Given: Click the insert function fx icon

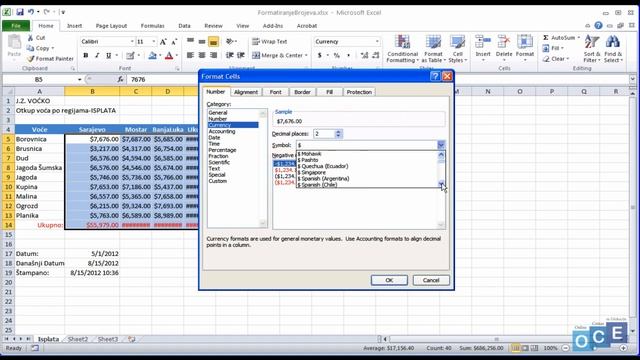Looking at the screenshot, I should 120,79.
